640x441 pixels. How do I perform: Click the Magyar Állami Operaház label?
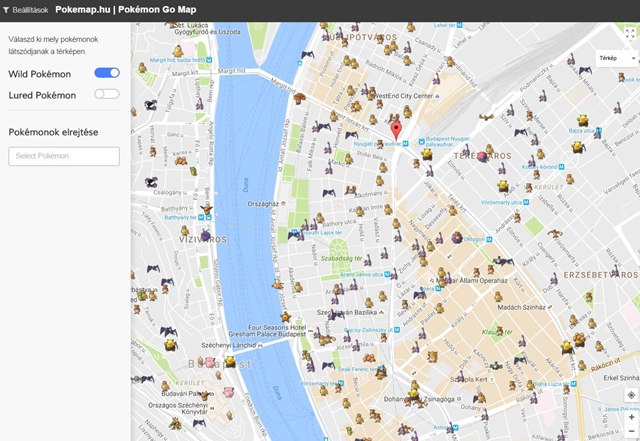[472, 281]
